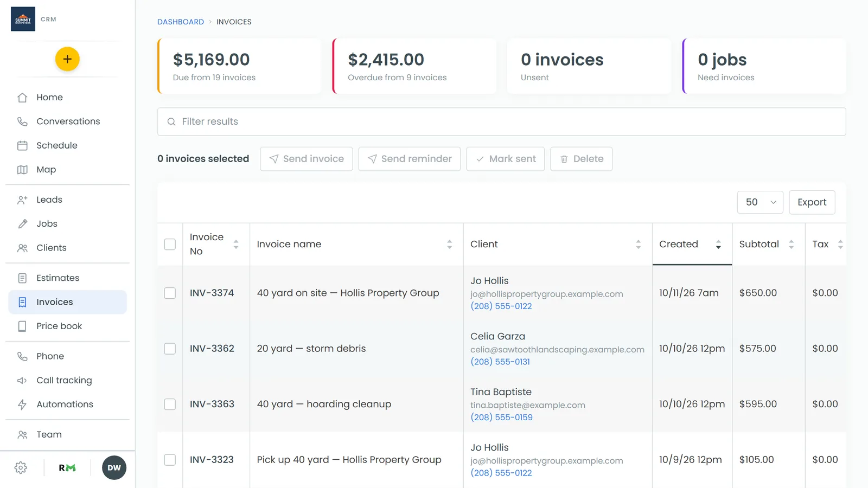
Task: Go to Phone in sidebar
Action: click(x=67, y=356)
